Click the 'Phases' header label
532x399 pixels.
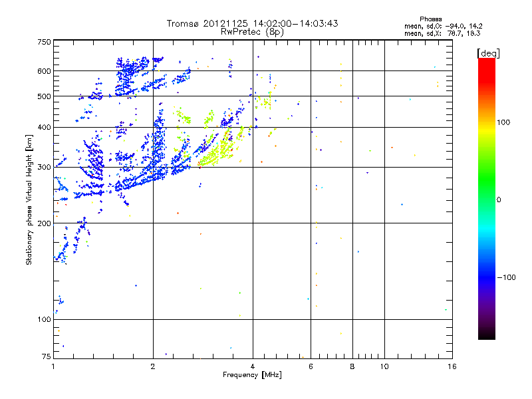point(430,19)
